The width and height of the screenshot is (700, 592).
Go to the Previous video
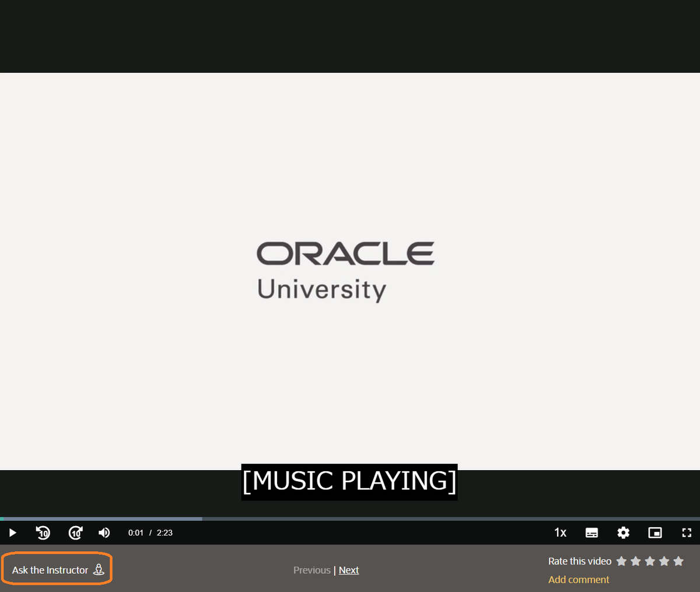tap(311, 570)
